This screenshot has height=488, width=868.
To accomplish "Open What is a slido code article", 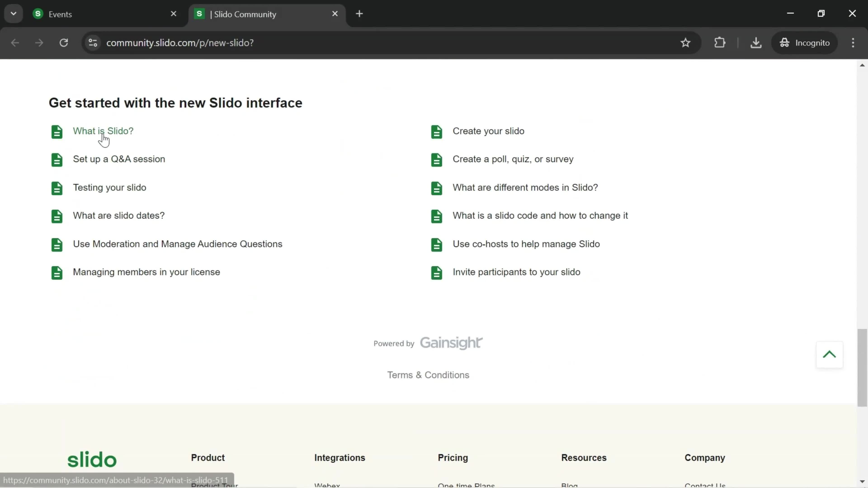I will point(540,216).
